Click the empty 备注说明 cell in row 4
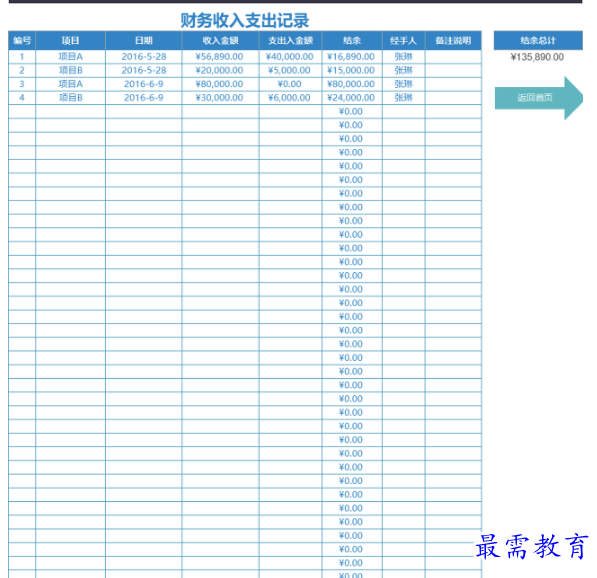The image size is (597, 578). point(453,98)
